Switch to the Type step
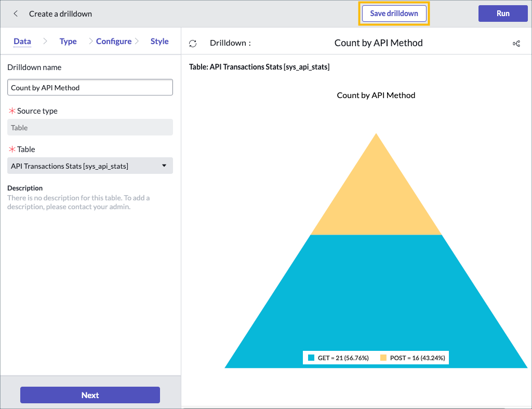 point(68,41)
